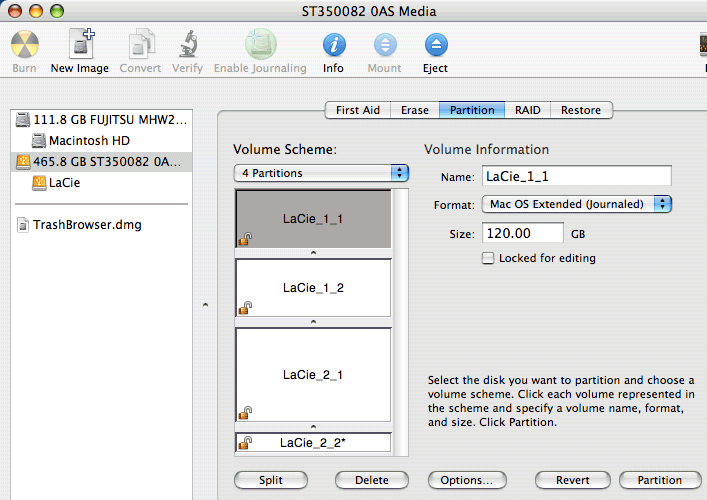Click the Name field LaCie_1_1
The width and height of the screenshot is (707, 500).
(x=577, y=176)
